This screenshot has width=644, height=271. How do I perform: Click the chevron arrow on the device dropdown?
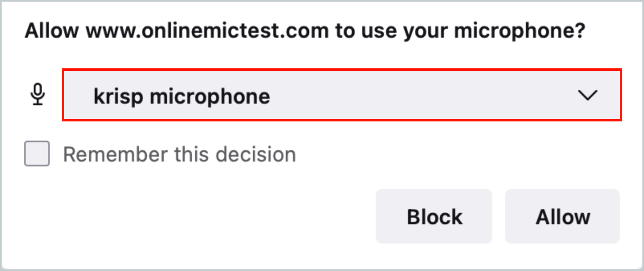588,96
